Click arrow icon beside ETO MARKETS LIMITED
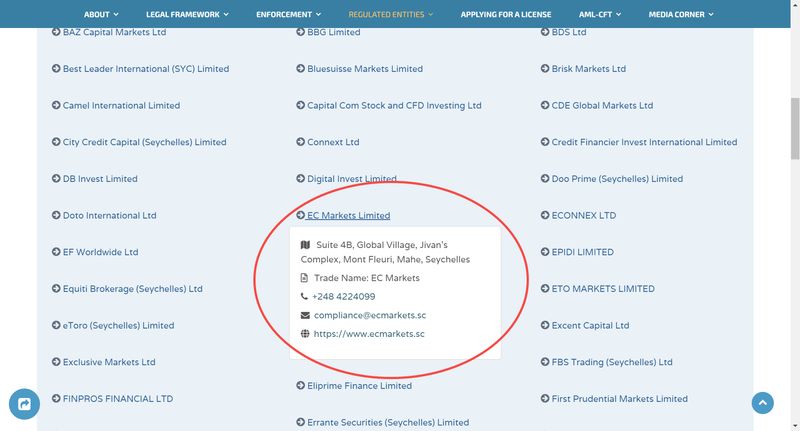The image size is (800, 431). pyautogui.click(x=545, y=289)
